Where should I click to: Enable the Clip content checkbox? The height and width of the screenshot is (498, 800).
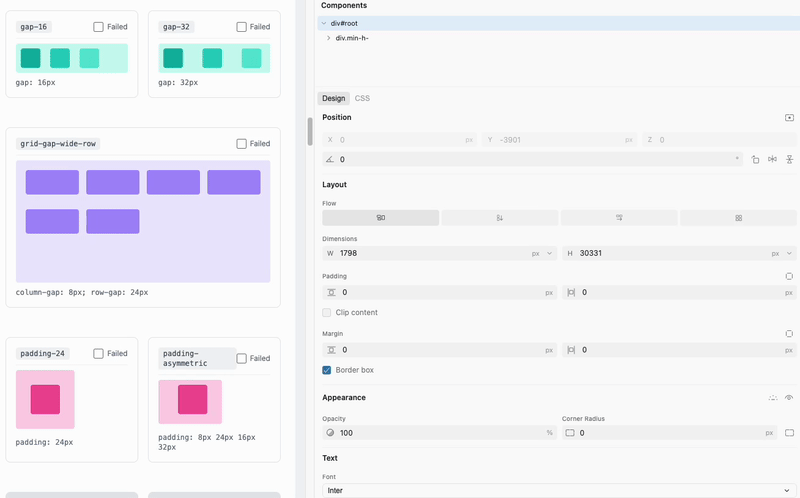click(x=327, y=313)
